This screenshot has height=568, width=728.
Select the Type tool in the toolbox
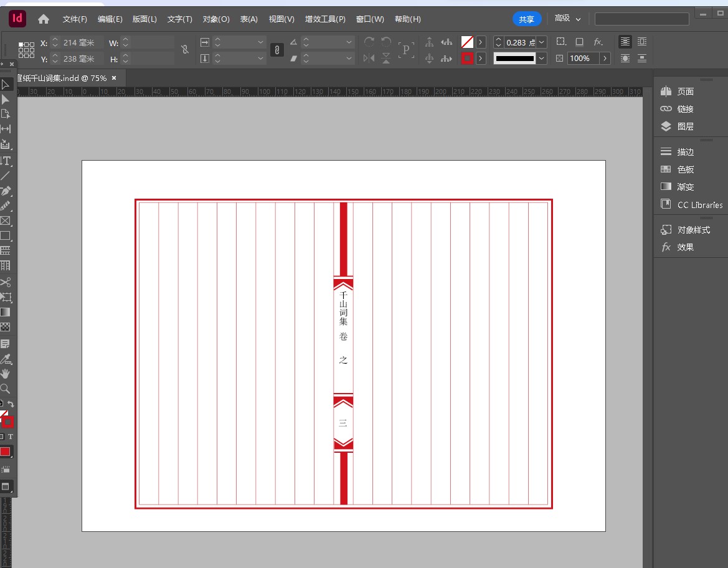click(x=6, y=161)
